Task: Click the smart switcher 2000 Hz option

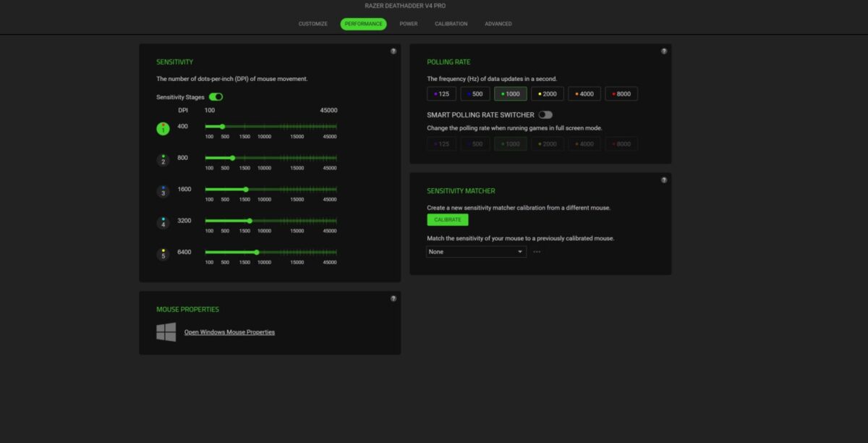Action: [548, 144]
